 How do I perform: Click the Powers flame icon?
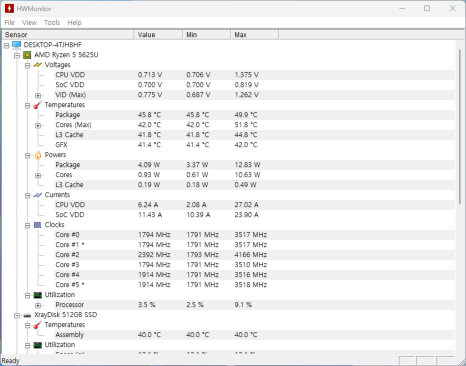38,155
